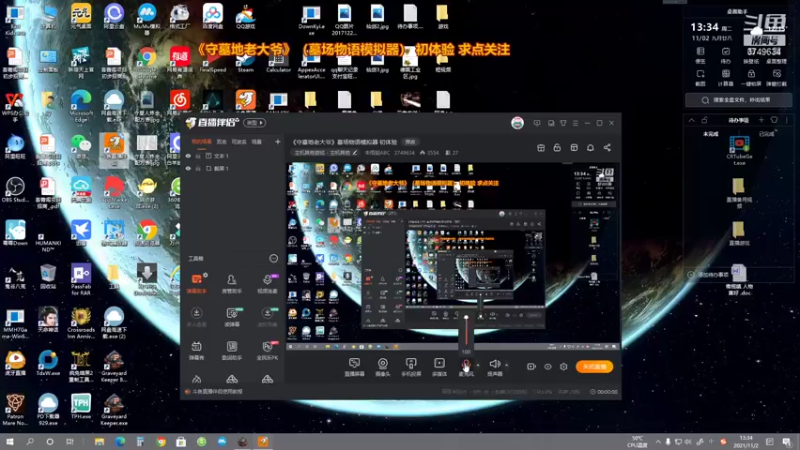Expand speaker volume arrow

tap(507, 365)
